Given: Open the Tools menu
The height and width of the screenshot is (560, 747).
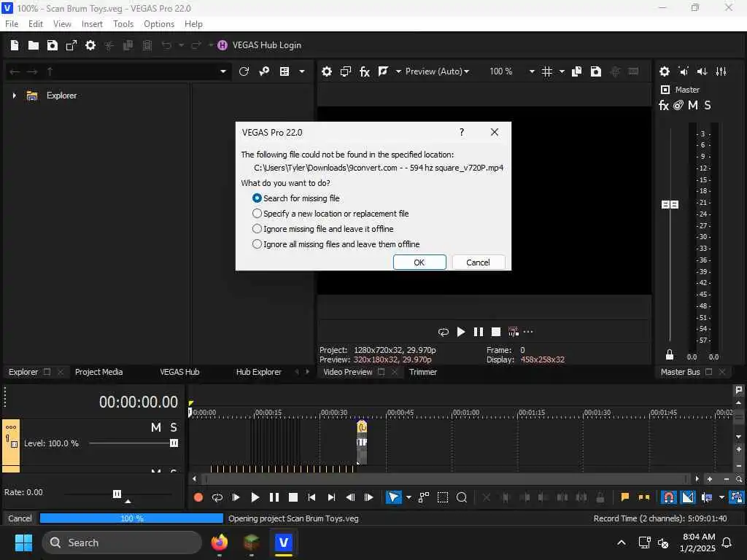Looking at the screenshot, I should tap(123, 24).
